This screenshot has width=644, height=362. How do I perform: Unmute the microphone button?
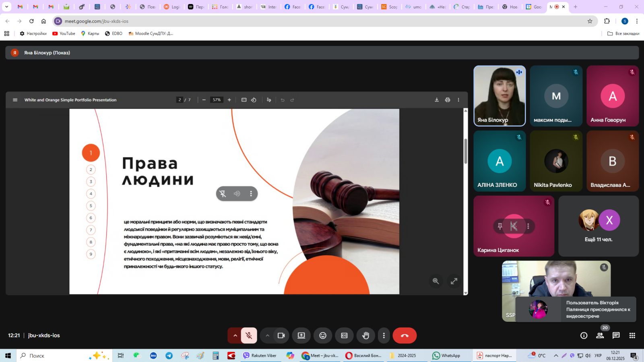(249, 335)
